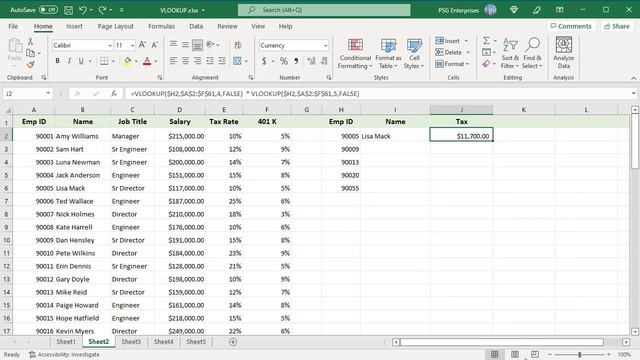Increase font size with larger A
640x360 pixels.
tap(142, 45)
